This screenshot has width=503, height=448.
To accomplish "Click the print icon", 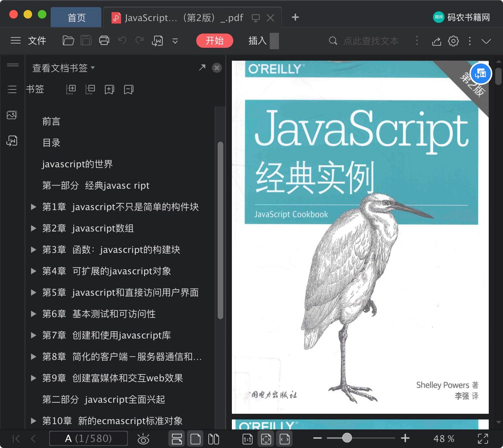I will [x=104, y=41].
